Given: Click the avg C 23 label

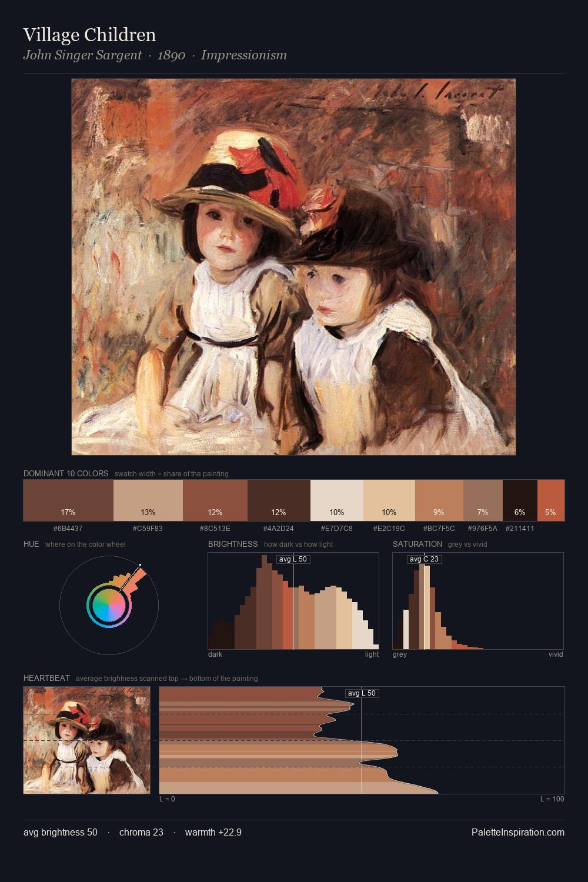Looking at the screenshot, I should click(x=424, y=559).
